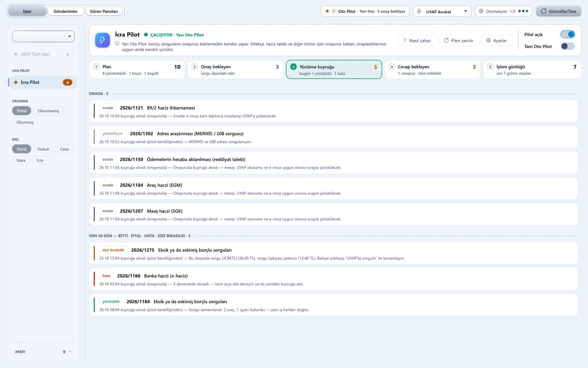Click the question mark icon in Nasıl çalışır
Image resolution: width=588 pixels, height=368 pixels.
404,40
